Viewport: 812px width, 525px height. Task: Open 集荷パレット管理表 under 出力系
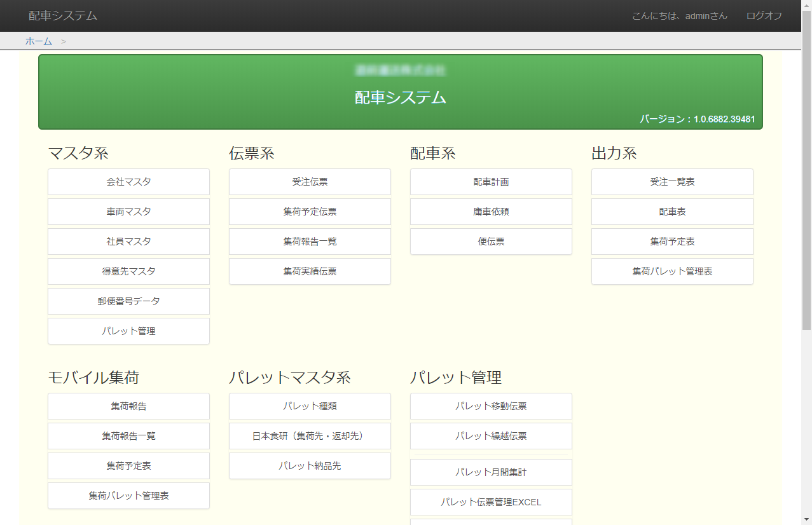tap(672, 271)
